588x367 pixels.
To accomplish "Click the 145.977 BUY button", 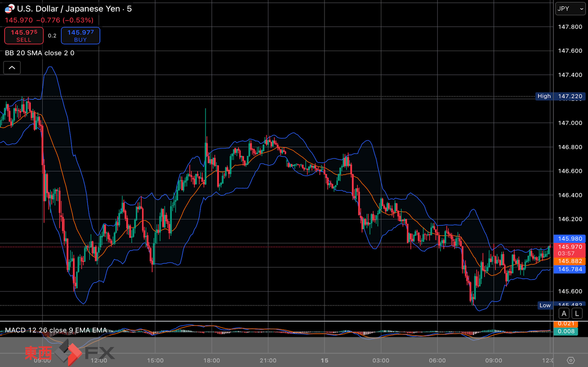I will pyautogui.click(x=81, y=36).
